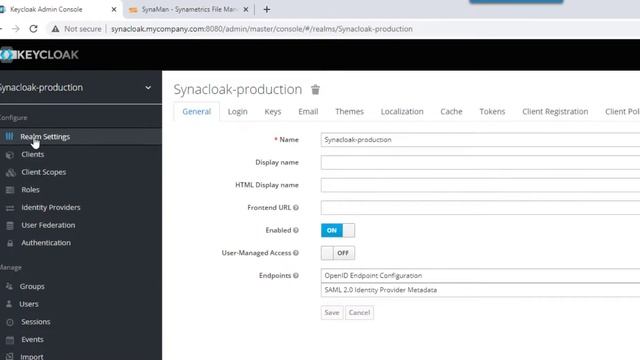640x360 pixels.
Task: Switch to the General tab
Action: [197, 111]
